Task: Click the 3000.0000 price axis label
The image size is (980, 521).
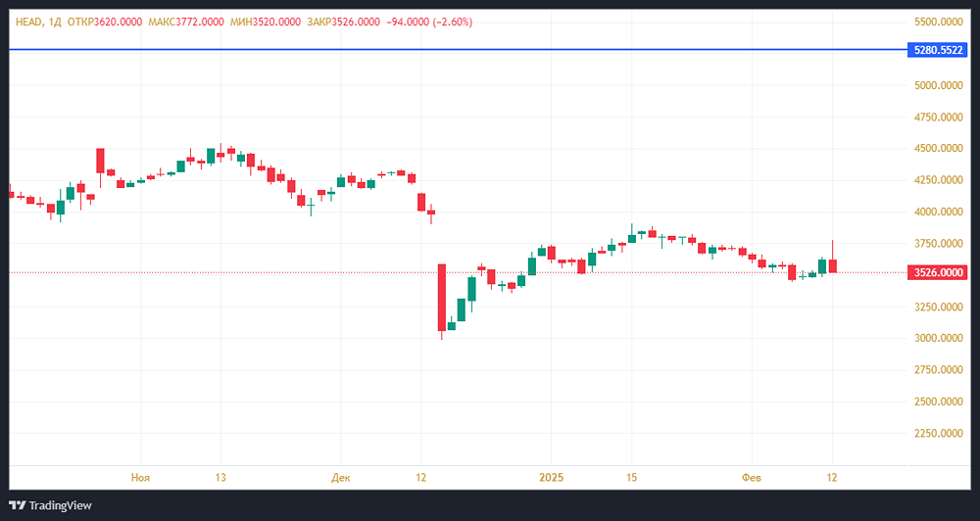Action: tap(938, 338)
